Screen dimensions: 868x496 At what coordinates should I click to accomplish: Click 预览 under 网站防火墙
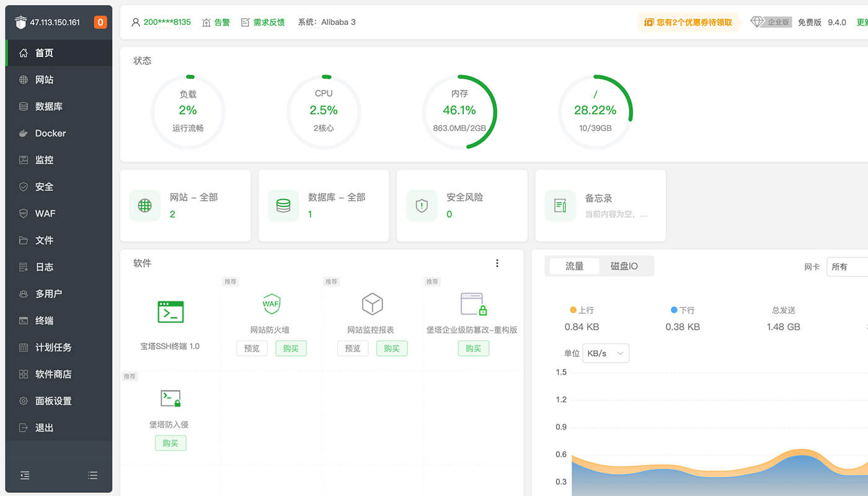[x=252, y=348]
